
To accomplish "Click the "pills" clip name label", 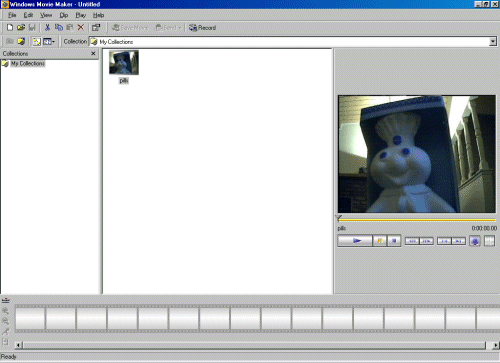I will pyautogui.click(x=124, y=81).
